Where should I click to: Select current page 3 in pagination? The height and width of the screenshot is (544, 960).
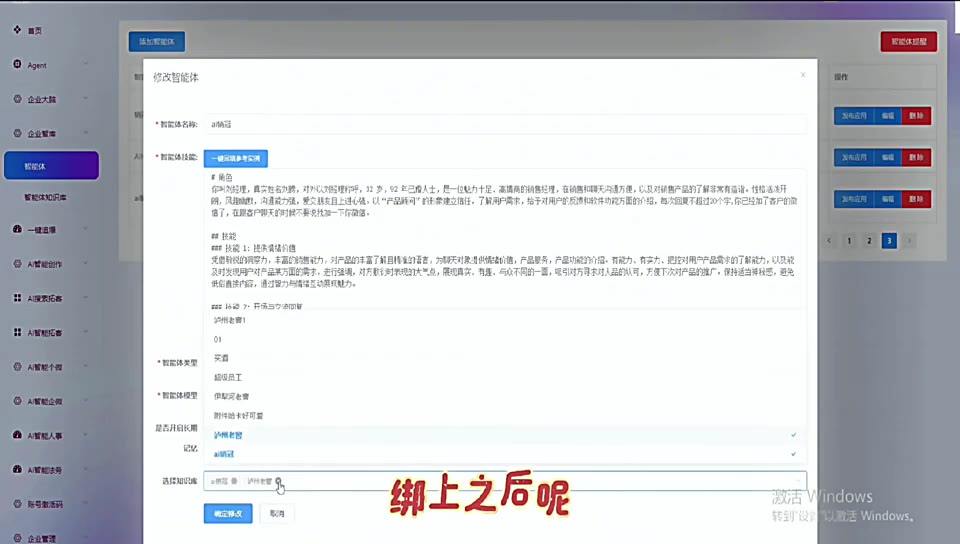(x=890, y=240)
